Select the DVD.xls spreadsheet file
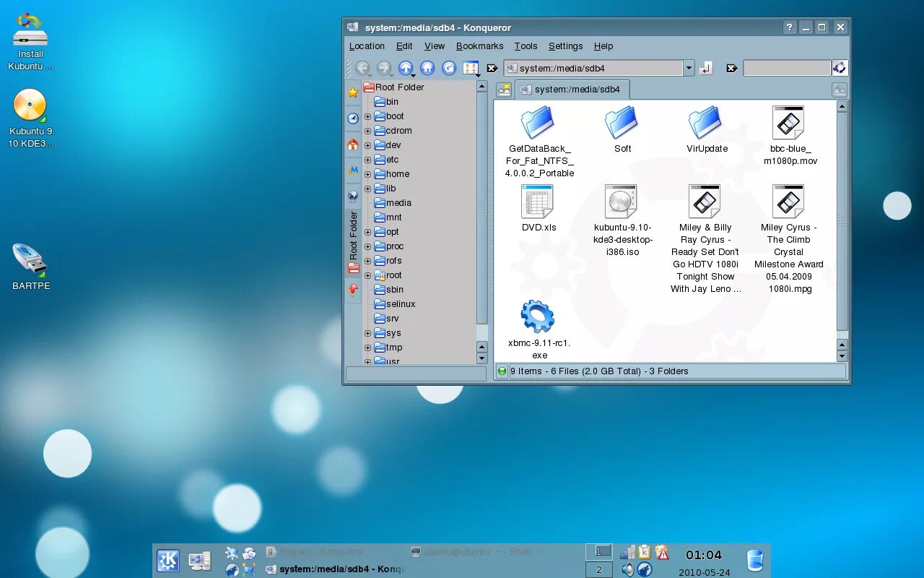924x578 pixels. [539, 208]
